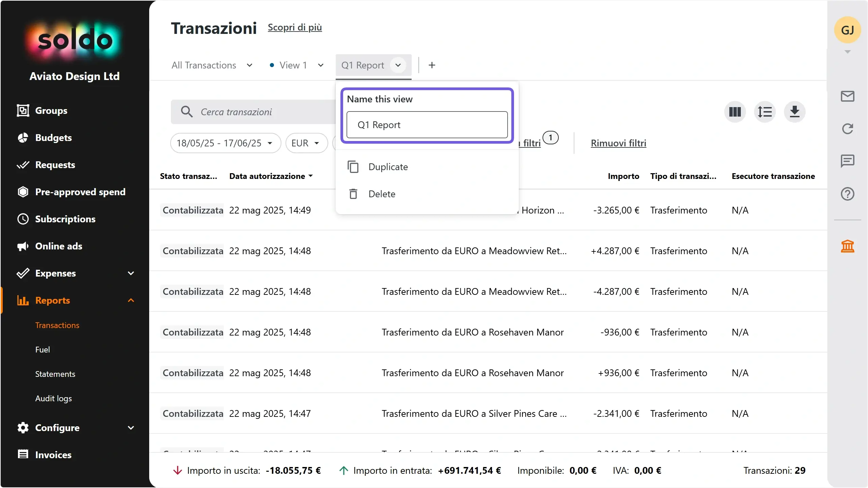Screen dimensions: 868x488
Task: Open the column chooser icon
Action: (735, 112)
